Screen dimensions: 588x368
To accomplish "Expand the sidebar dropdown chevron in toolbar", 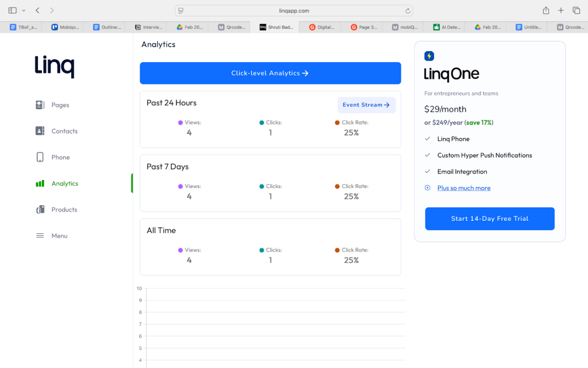I will click(24, 10).
